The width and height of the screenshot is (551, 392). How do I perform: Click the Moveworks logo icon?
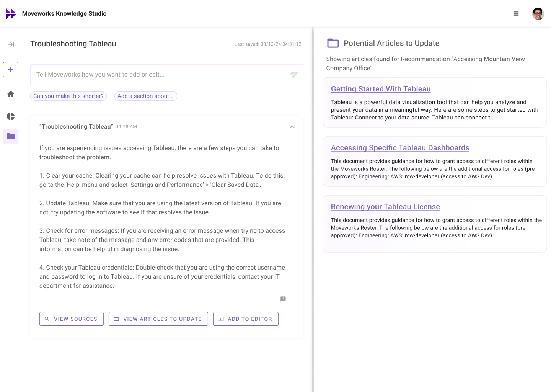click(x=11, y=14)
